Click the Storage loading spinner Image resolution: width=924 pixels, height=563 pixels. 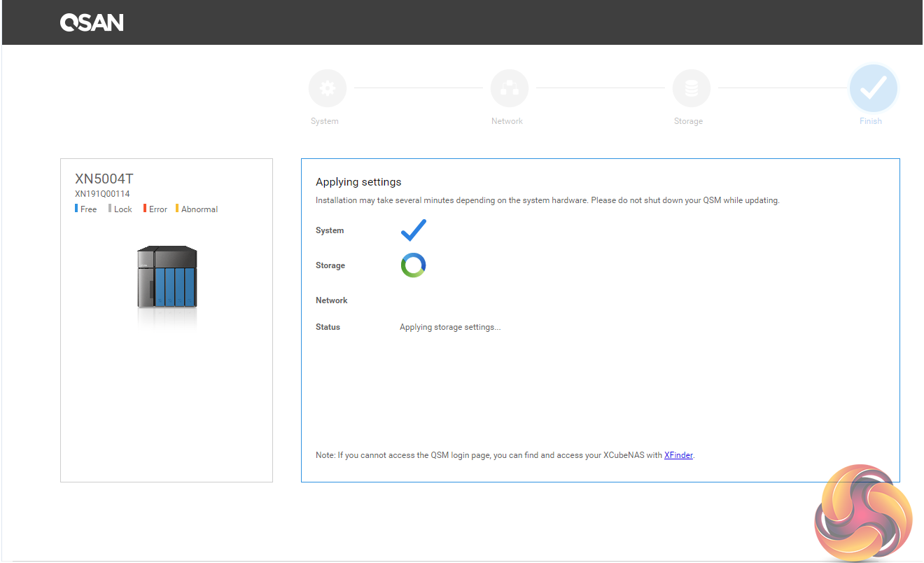(x=413, y=265)
